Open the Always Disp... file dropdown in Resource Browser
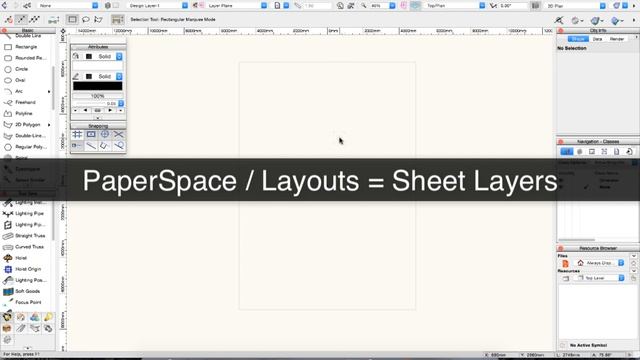The height and width of the screenshot is (360, 640). coord(599,263)
